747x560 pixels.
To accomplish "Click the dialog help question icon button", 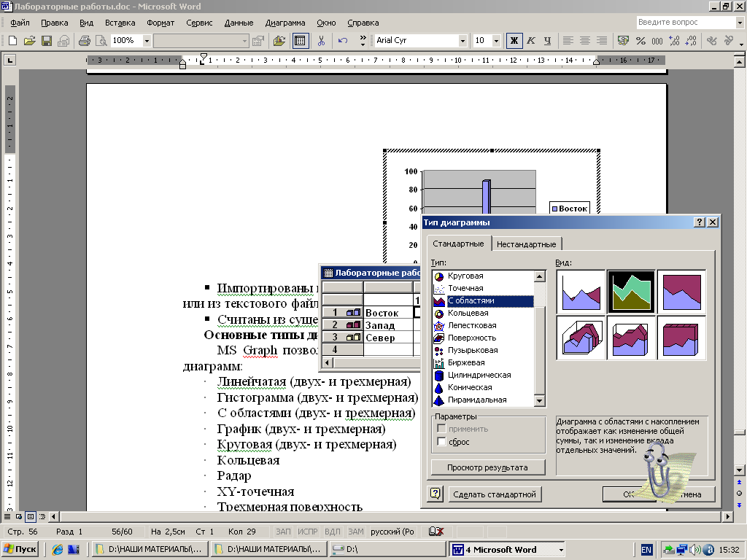I will click(436, 494).
